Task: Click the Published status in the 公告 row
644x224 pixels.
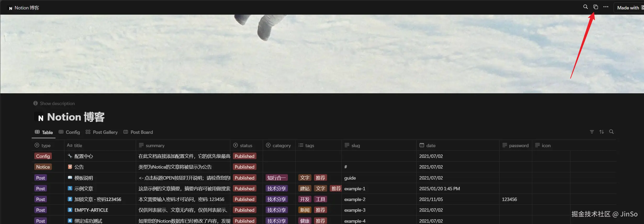Action: (x=244, y=167)
